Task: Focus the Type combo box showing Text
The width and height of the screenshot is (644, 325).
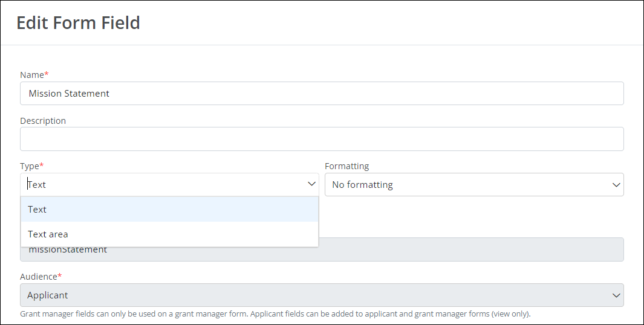Action: coord(163,184)
